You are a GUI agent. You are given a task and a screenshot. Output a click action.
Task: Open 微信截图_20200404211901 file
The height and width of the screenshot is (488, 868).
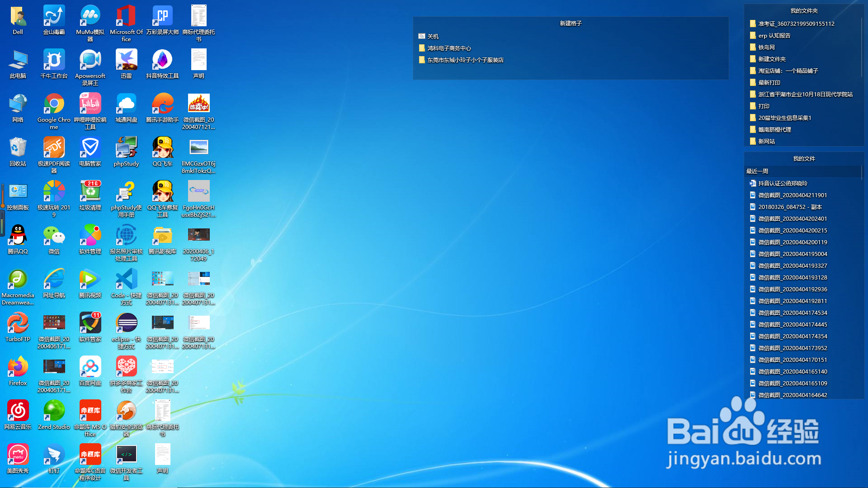tap(788, 195)
